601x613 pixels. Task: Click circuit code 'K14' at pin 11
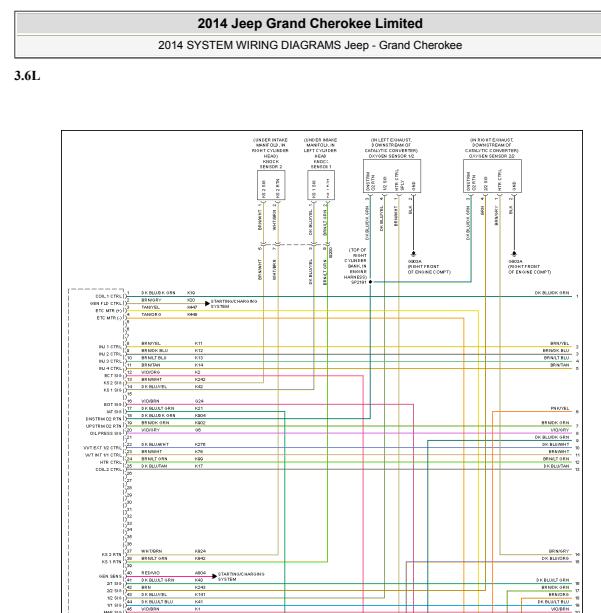199,365
